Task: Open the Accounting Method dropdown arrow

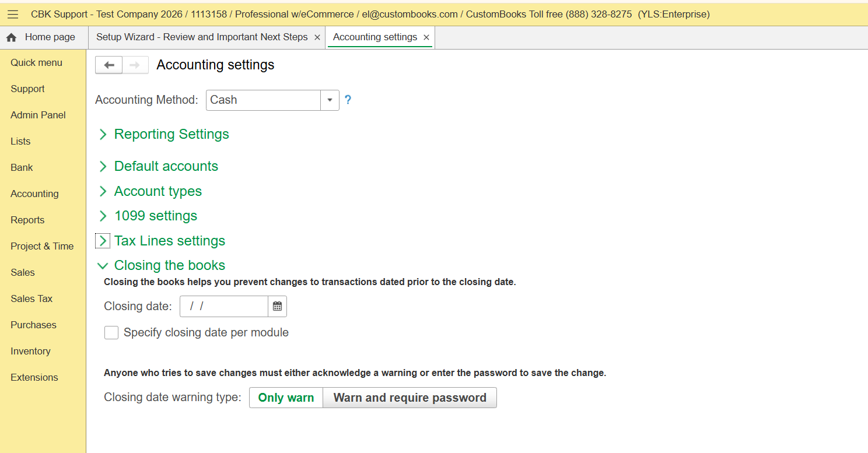Action: 330,100
